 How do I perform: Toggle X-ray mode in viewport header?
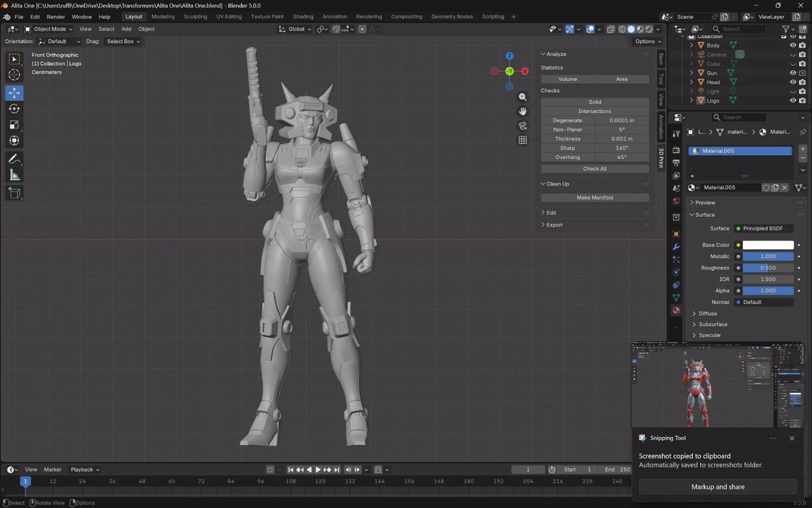(x=611, y=29)
